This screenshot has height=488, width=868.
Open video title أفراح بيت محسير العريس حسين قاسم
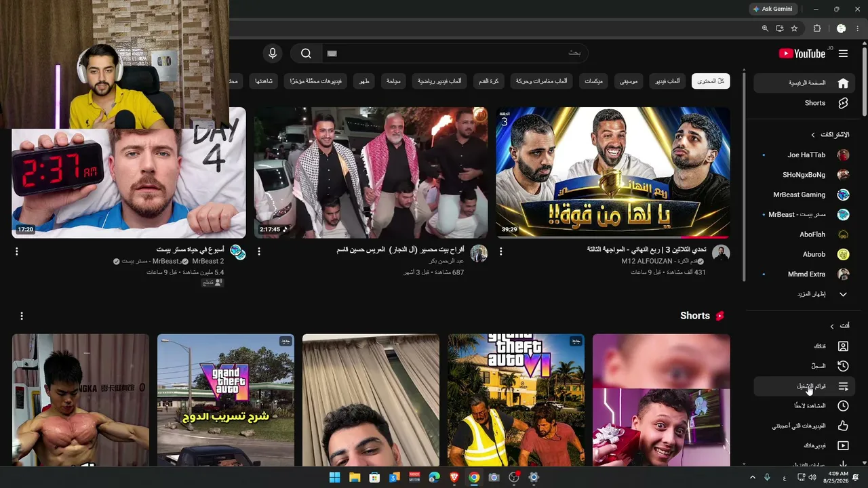[400, 249]
